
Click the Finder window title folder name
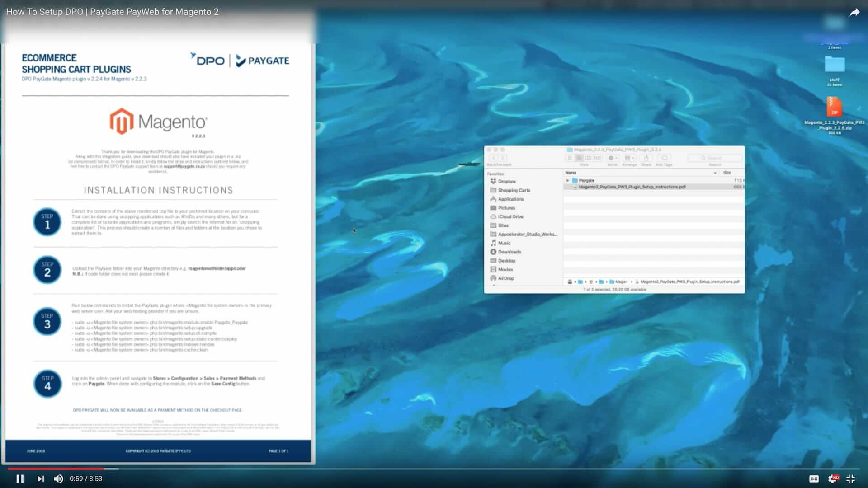[614, 150]
